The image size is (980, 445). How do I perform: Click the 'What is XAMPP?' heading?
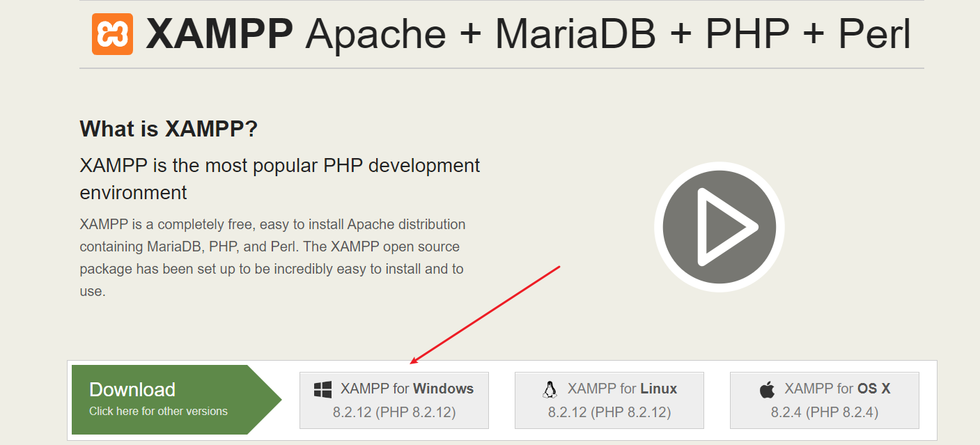[169, 129]
